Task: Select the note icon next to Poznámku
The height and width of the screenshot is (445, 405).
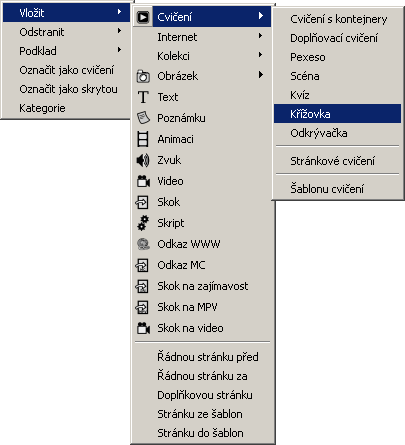Action: (143, 118)
